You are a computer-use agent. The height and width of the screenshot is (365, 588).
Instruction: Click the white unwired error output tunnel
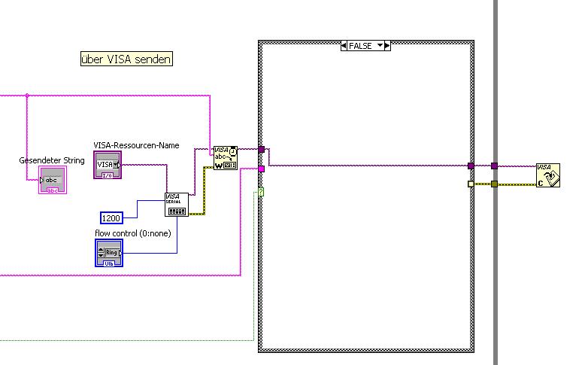[x=471, y=184]
